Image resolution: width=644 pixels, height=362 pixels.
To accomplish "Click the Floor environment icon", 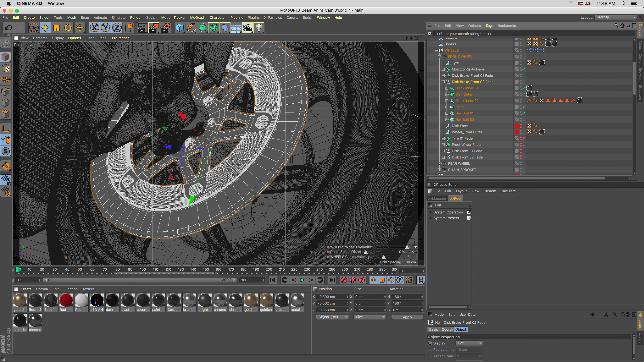I will pos(236,28).
